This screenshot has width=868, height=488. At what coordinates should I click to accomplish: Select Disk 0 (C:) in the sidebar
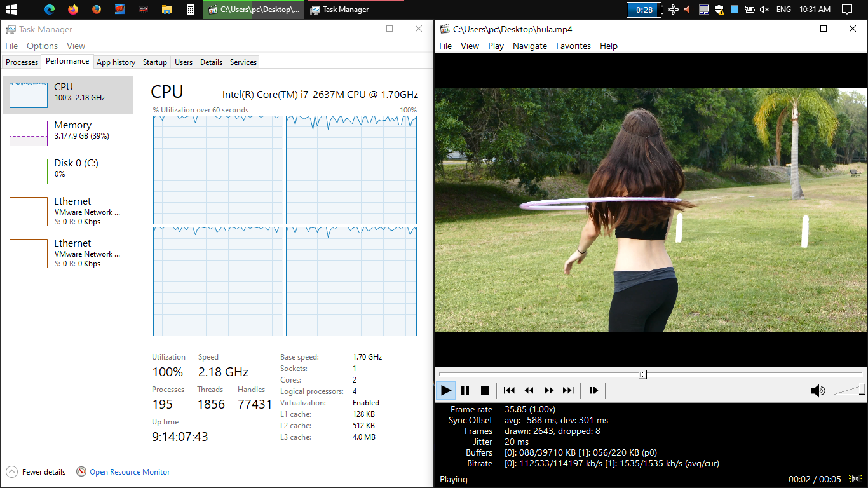pyautogui.click(x=68, y=172)
